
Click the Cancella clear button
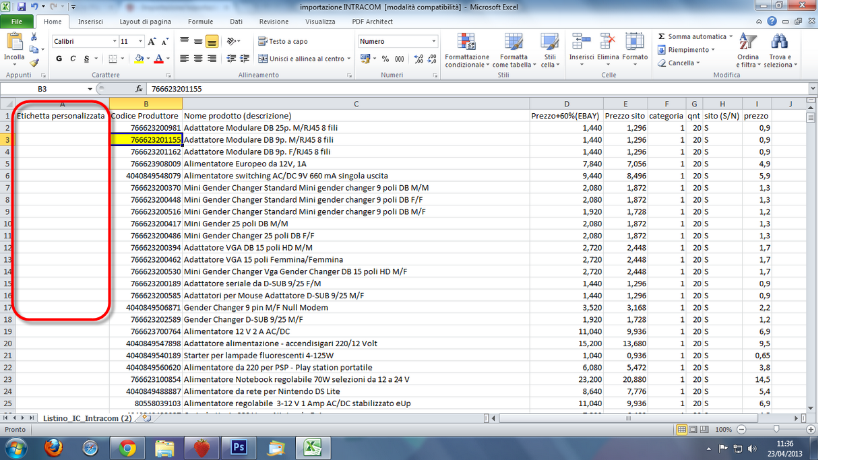(x=679, y=63)
